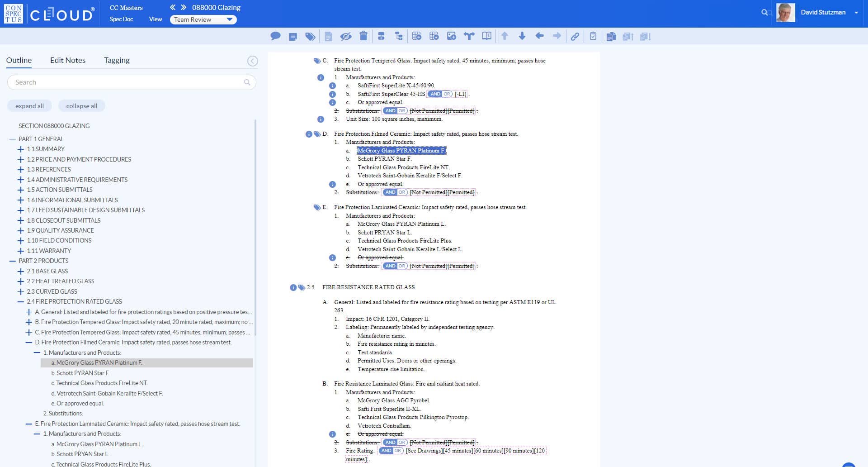Click the collapse all button

(x=82, y=106)
